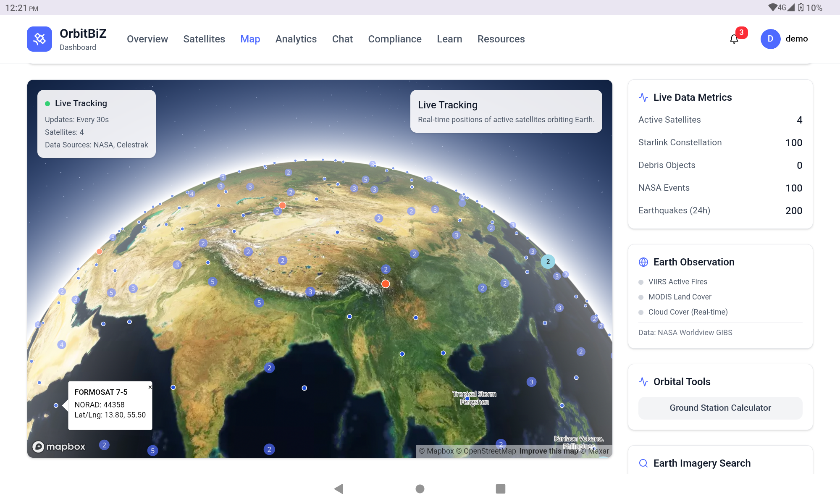The width and height of the screenshot is (840, 504).
Task: Click the large orange event marker
Action: pyautogui.click(x=386, y=284)
